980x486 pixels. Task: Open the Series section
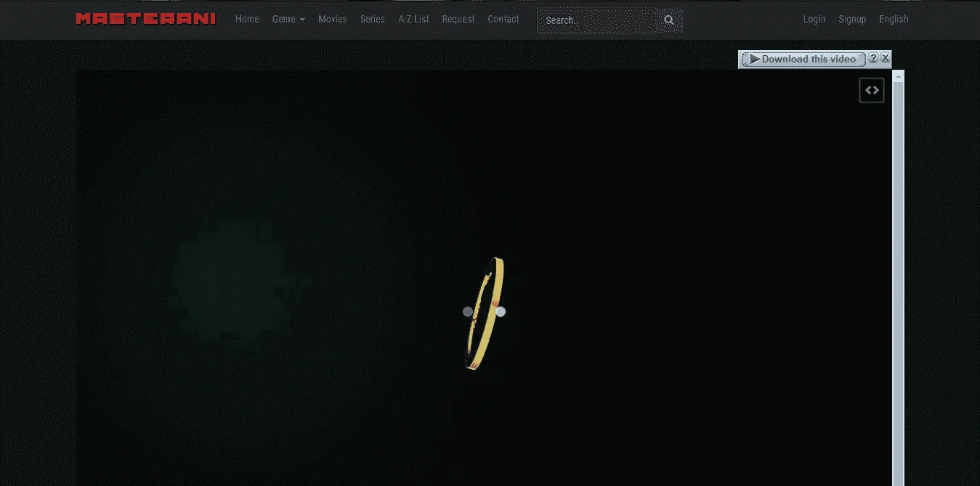click(373, 19)
